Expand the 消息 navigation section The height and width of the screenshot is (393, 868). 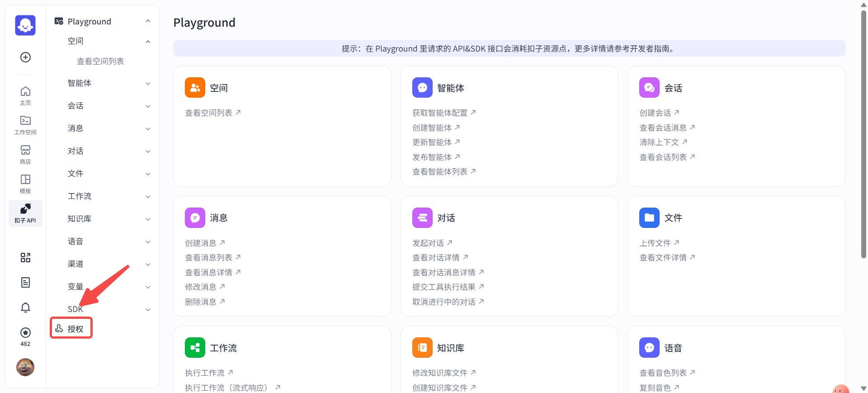tap(148, 129)
